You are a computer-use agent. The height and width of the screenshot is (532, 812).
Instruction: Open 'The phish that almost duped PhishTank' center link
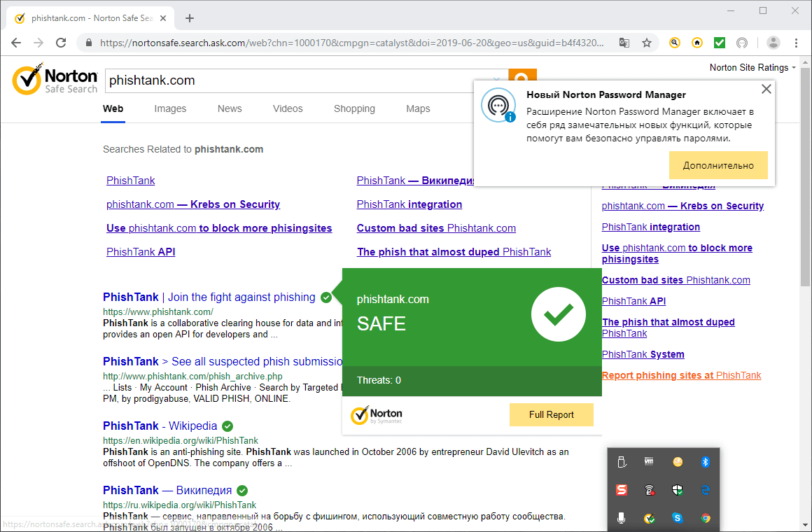coord(454,252)
